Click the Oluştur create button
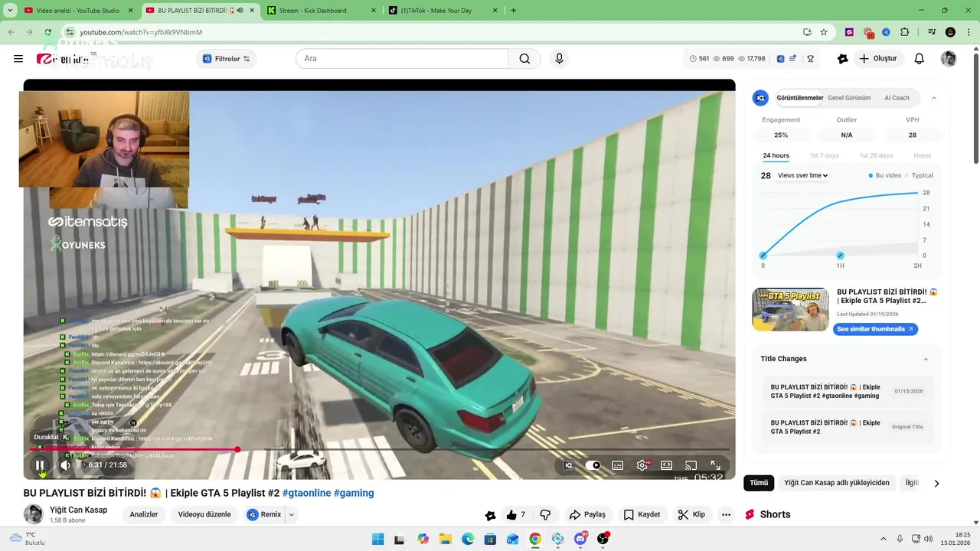The image size is (980, 551). coord(878,59)
